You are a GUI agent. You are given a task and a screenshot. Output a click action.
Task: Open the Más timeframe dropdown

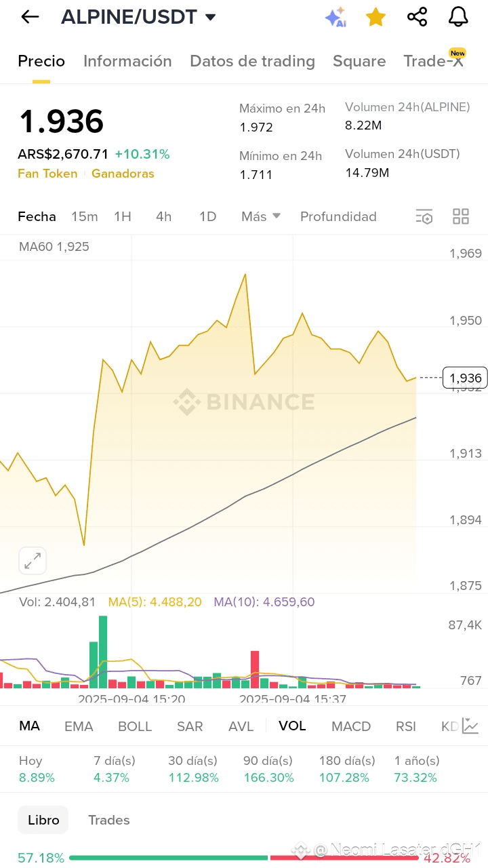click(x=261, y=216)
